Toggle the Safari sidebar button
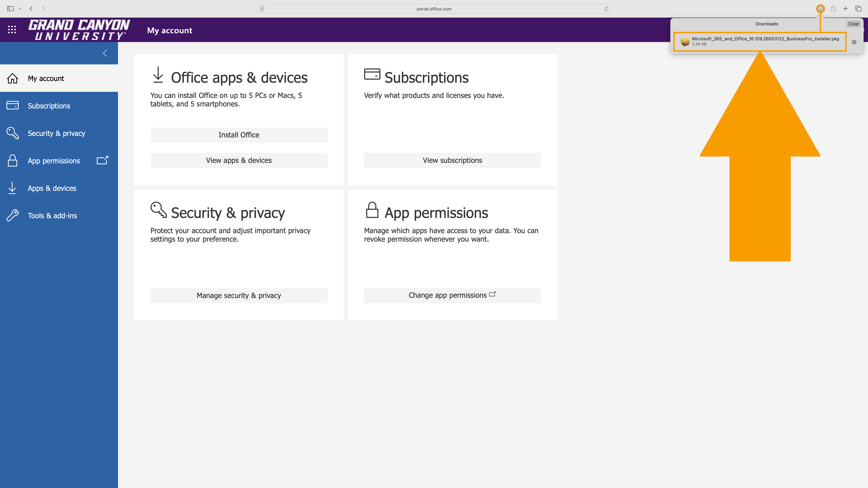This screenshot has width=868, height=488. pos(11,9)
